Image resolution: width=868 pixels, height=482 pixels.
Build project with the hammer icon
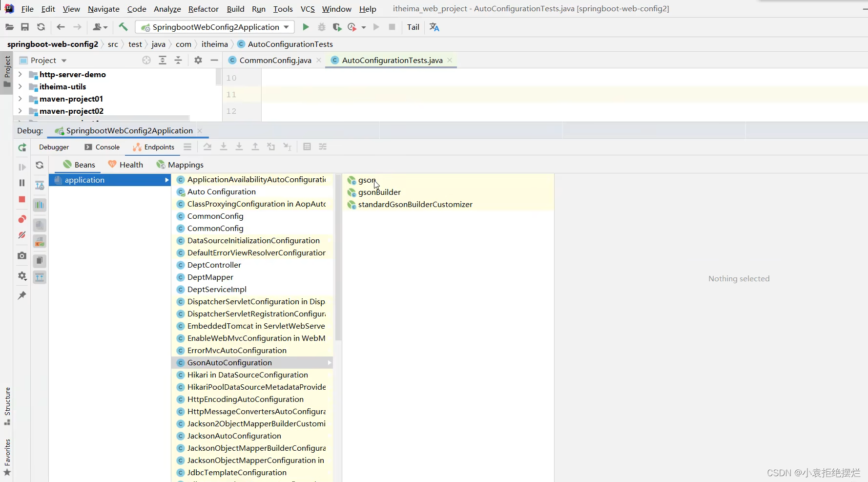[123, 27]
